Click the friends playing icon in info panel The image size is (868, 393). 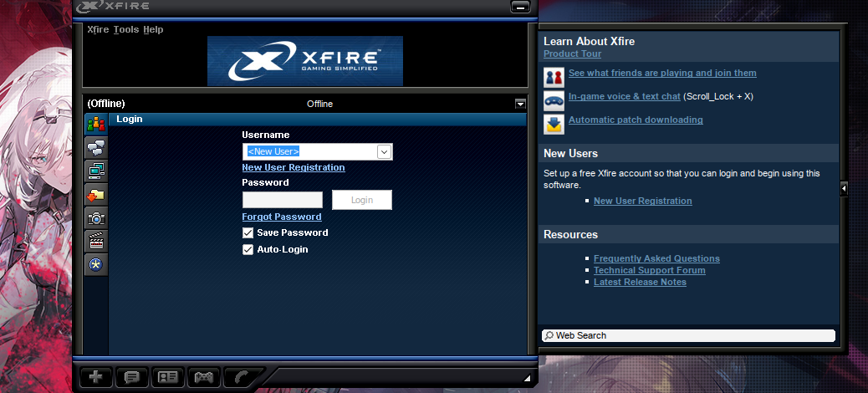(x=554, y=77)
